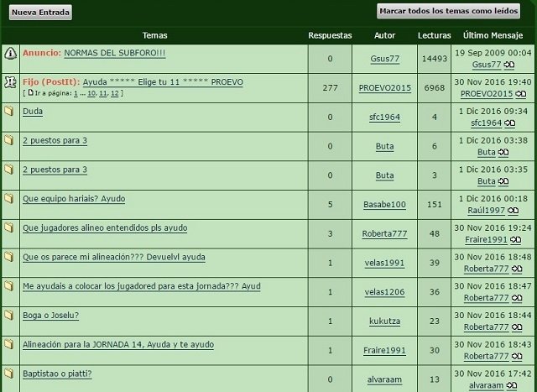537x392 pixels.
Task: Open Me ayudais a colocar los jugadored topic
Action: coord(142,286)
